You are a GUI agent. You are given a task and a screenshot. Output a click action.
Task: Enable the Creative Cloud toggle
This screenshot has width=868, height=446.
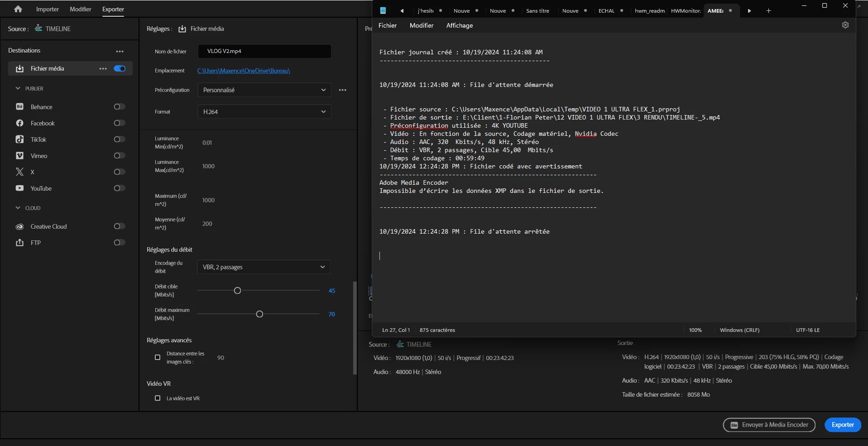click(120, 226)
